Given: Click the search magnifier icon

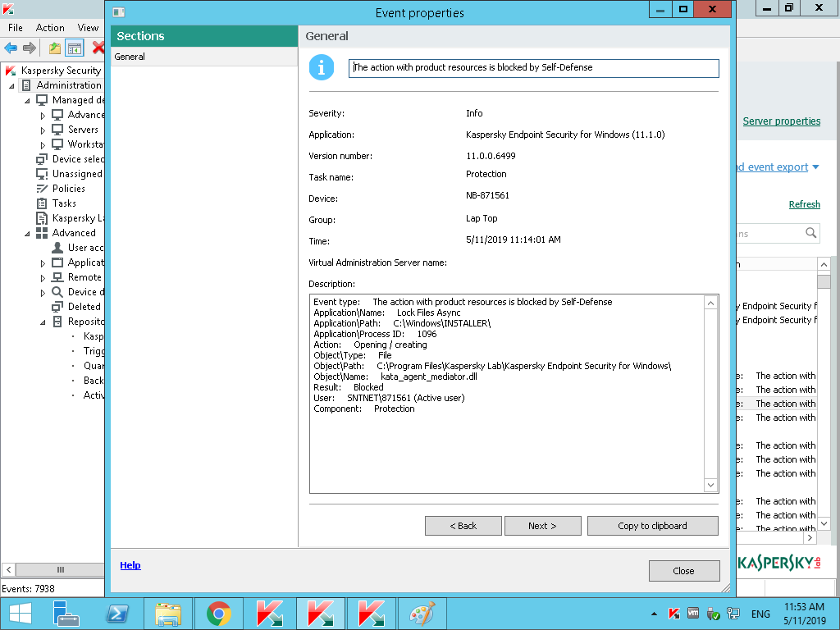Looking at the screenshot, I should tap(810, 234).
